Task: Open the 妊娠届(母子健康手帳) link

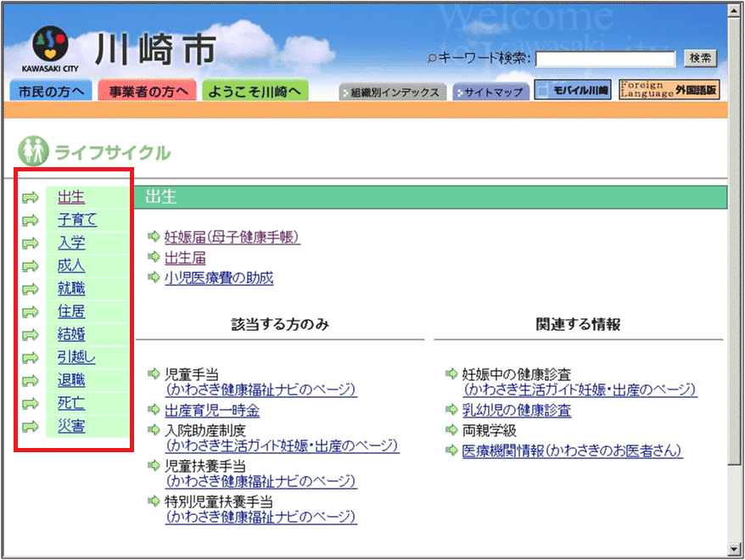Action: tap(232, 237)
